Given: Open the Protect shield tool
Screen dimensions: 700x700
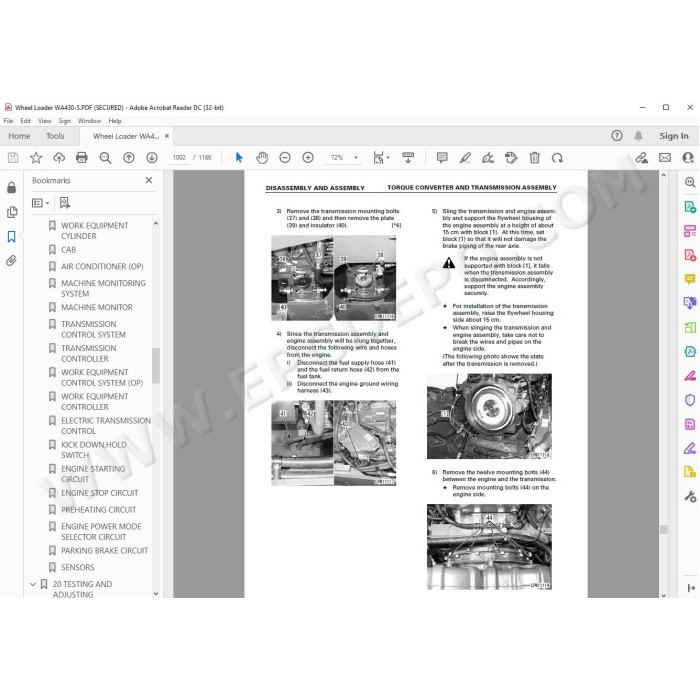Looking at the screenshot, I should [690, 400].
